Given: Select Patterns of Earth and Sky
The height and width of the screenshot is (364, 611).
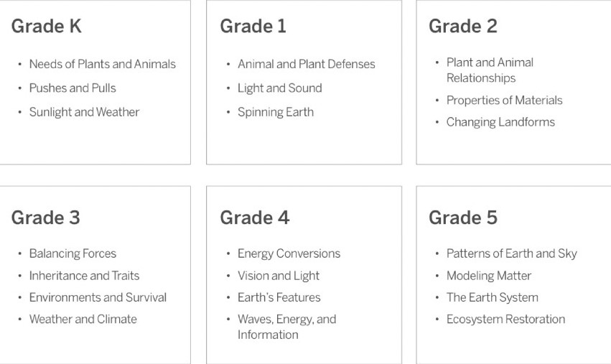Looking at the screenshot, I should 512,253.
